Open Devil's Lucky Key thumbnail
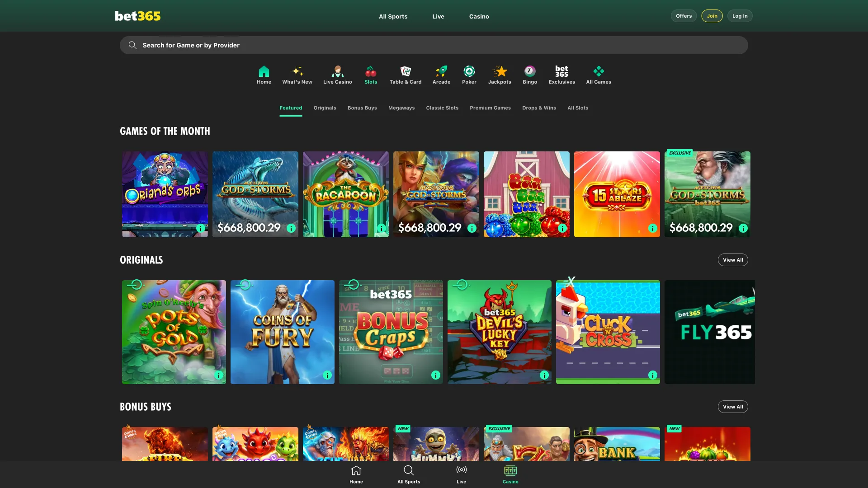 click(500, 332)
